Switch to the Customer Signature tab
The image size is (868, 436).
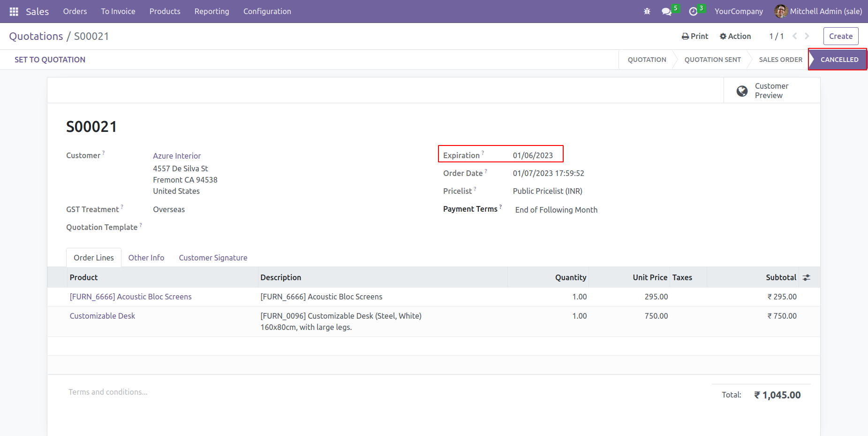point(213,258)
